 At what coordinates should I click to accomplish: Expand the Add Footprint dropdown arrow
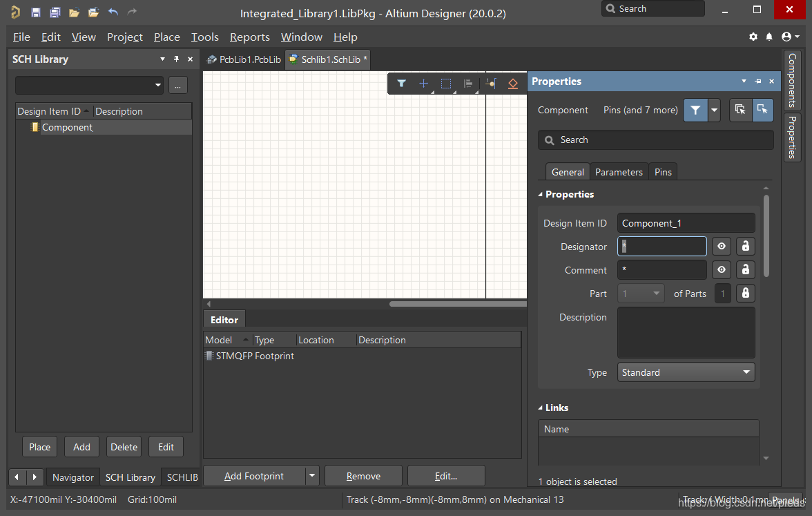(312, 476)
